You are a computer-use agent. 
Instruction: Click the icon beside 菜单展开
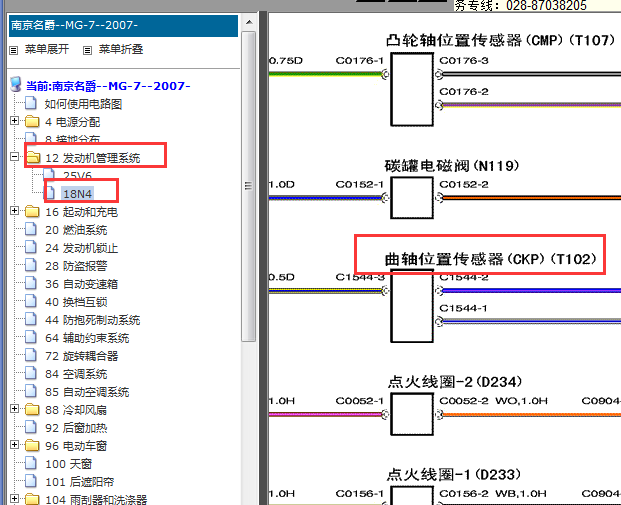click(x=14, y=50)
